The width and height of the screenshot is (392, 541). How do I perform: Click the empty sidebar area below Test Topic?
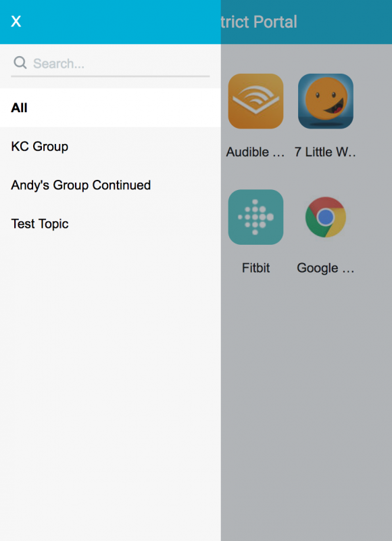click(110, 390)
